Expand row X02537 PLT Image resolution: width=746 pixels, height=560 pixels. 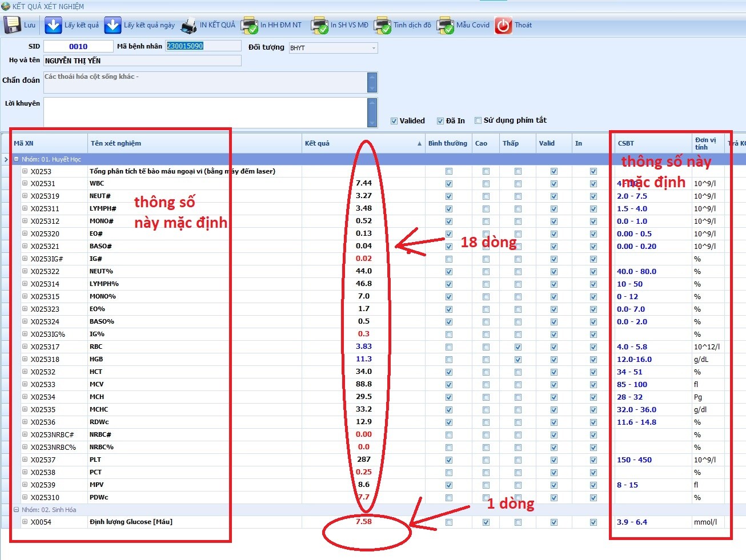coord(25,460)
